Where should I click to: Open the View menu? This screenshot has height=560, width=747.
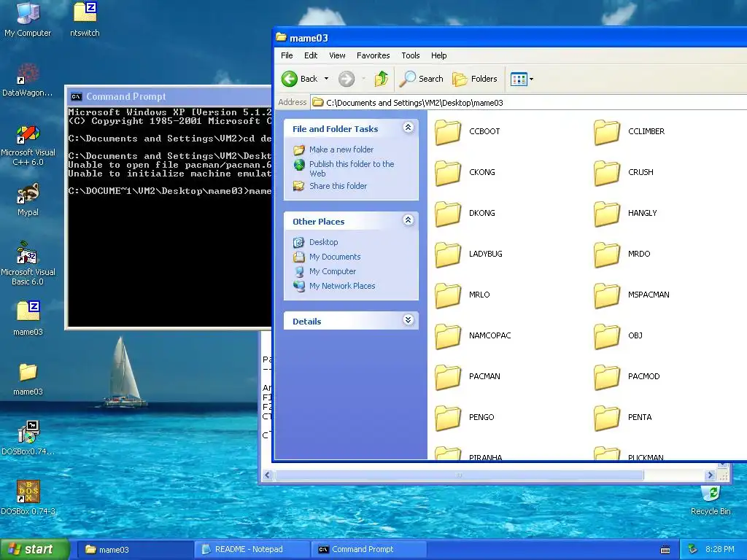(x=337, y=55)
